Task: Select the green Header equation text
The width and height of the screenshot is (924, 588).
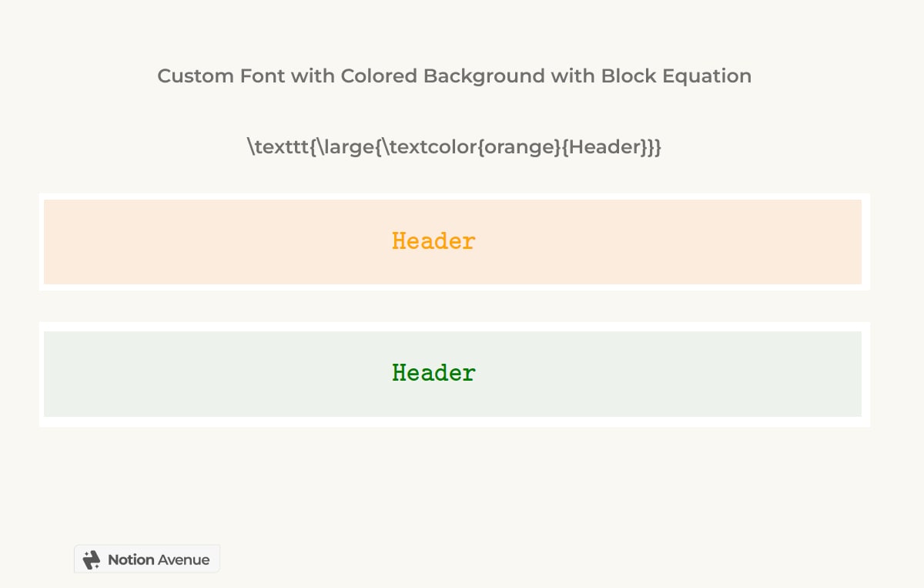Action: [434, 373]
